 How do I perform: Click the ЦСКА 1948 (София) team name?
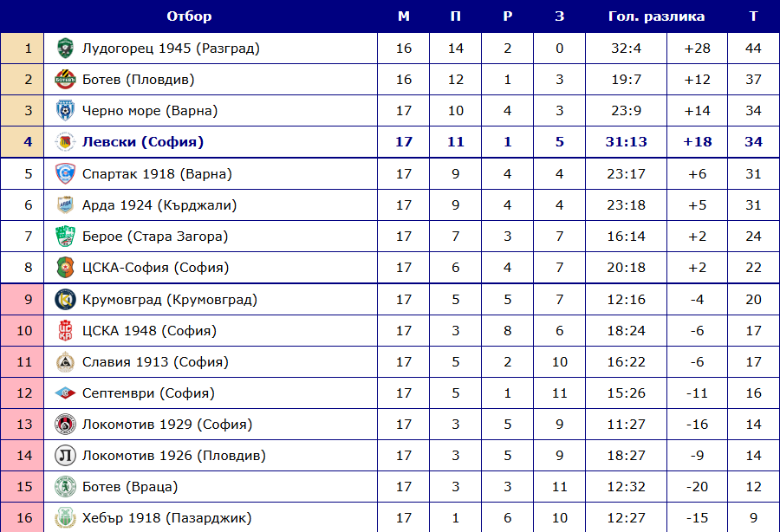pos(149,331)
